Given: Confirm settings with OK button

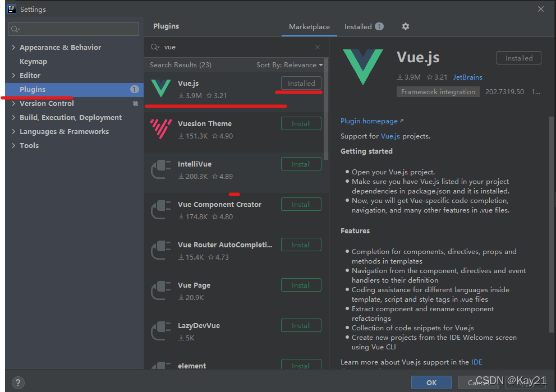Looking at the screenshot, I should pyautogui.click(x=431, y=382).
